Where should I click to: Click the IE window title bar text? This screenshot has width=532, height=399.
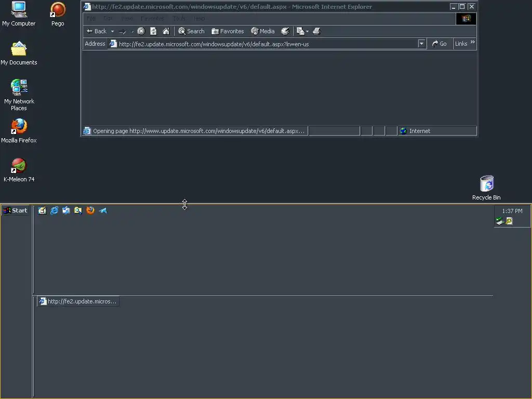click(x=232, y=6)
